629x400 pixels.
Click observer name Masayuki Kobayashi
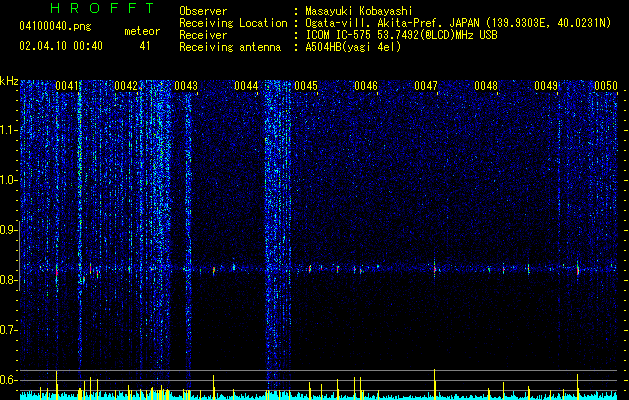click(x=359, y=11)
